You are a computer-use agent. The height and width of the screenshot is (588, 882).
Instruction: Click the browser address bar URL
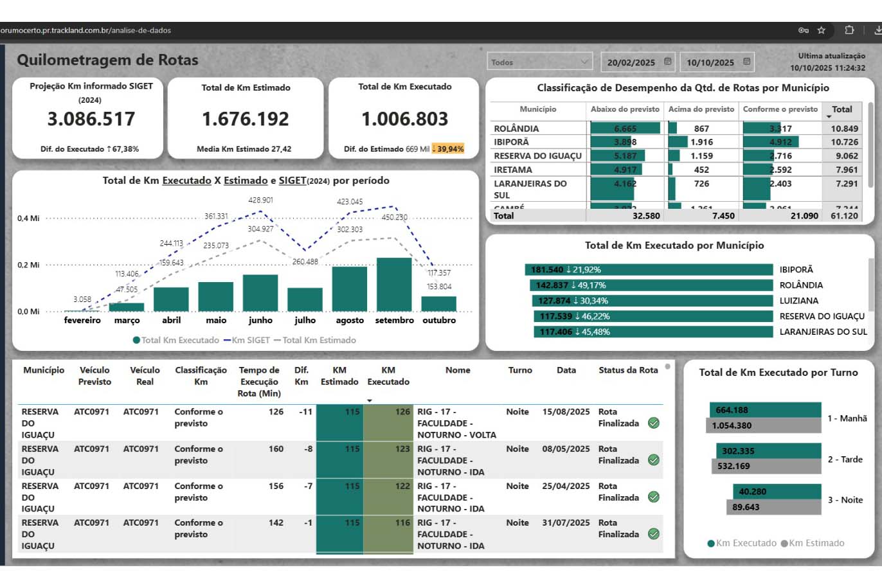tap(85, 30)
